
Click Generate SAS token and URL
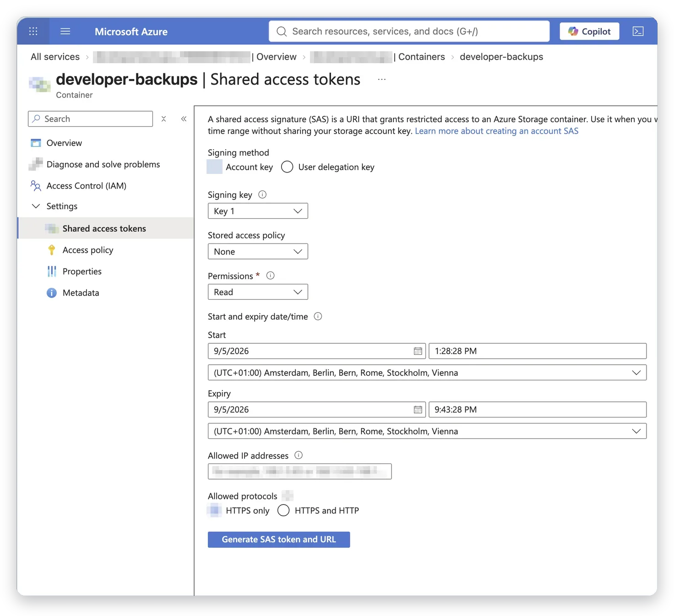coord(279,540)
